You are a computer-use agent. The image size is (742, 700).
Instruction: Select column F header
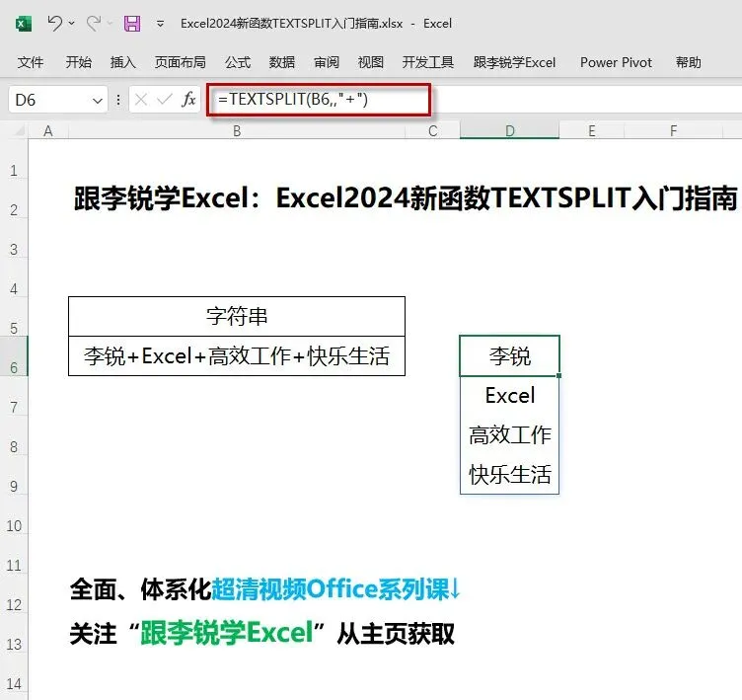673,130
